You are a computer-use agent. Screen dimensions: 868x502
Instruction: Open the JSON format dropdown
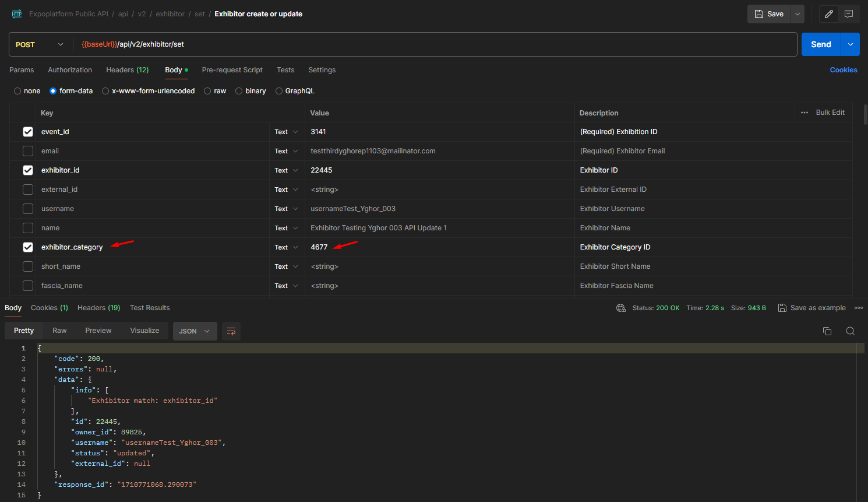tap(195, 331)
